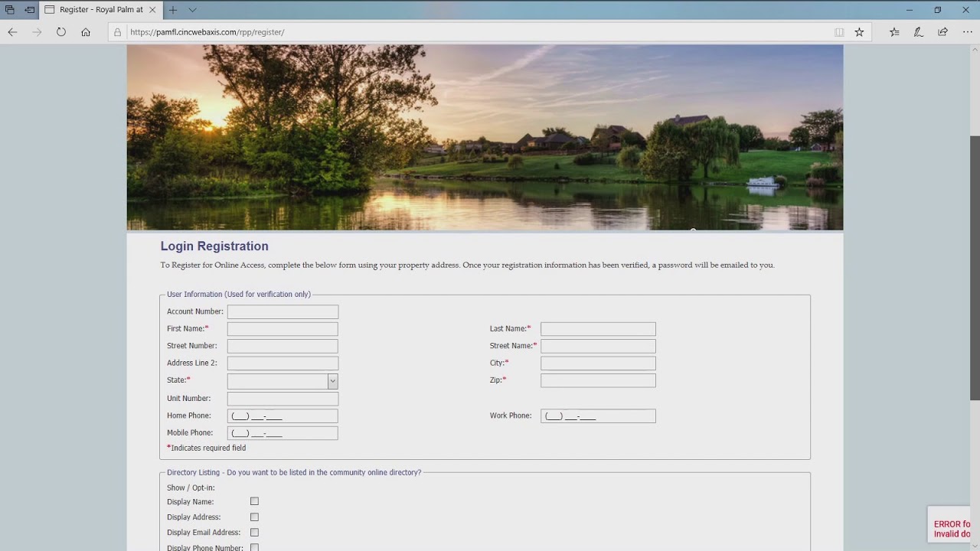Open the tabs you've set aside icon

click(x=10, y=10)
